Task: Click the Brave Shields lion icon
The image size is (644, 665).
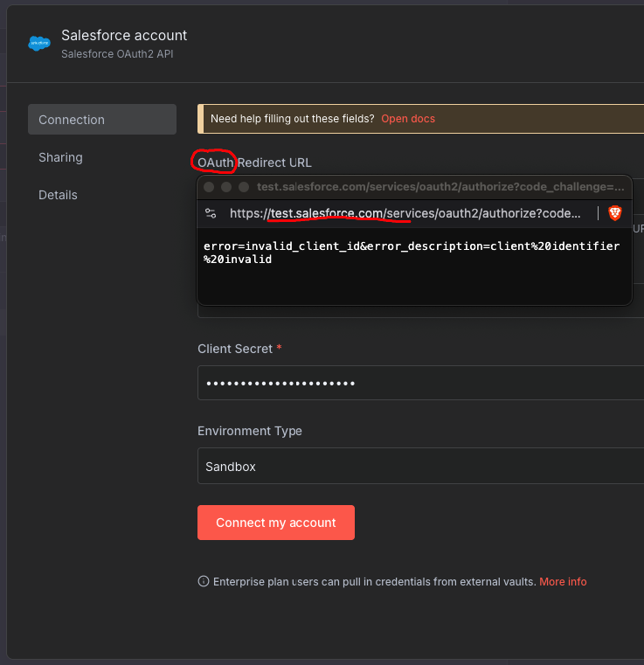Action: (615, 213)
